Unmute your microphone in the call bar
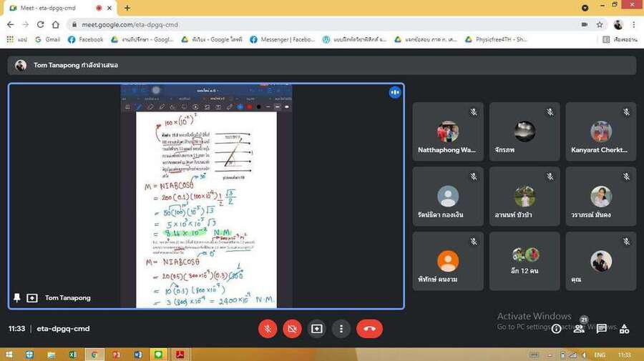 tap(268, 329)
